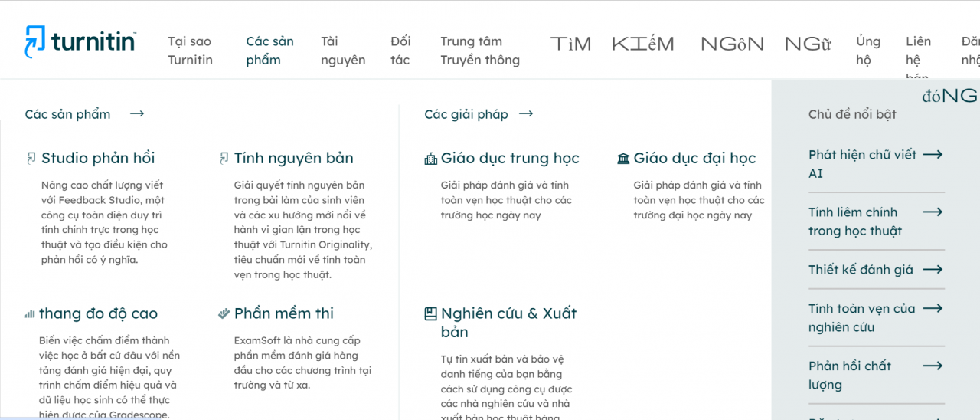Open the Các giải pháp heading link
Screen dimensions: 980x420
[466, 114]
